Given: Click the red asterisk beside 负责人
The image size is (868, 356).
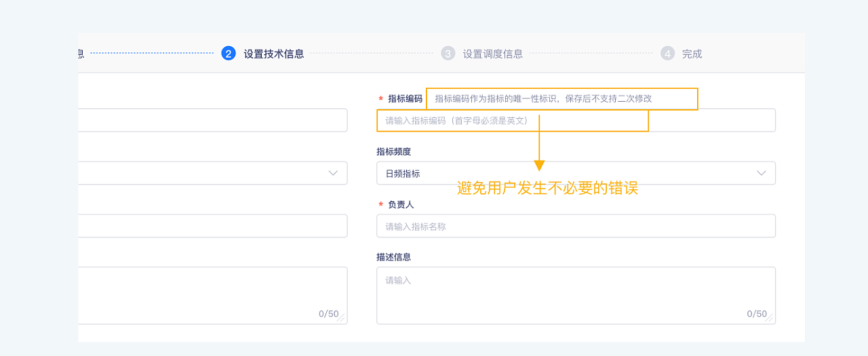Looking at the screenshot, I should (380, 205).
